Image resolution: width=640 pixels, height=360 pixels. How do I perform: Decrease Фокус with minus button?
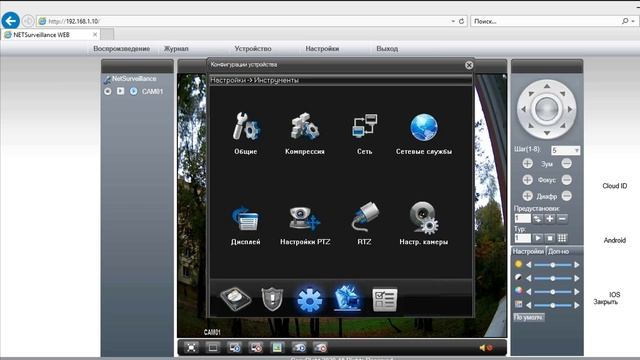coord(567,180)
